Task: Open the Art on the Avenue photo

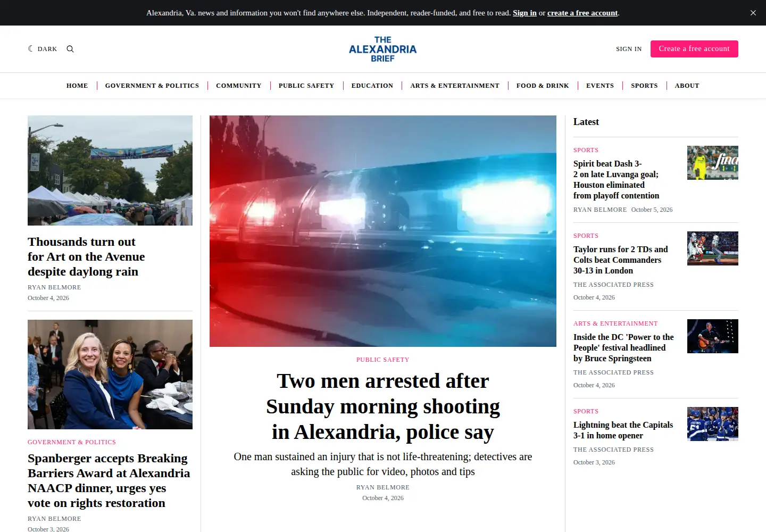Action: [x=110, y=170]
